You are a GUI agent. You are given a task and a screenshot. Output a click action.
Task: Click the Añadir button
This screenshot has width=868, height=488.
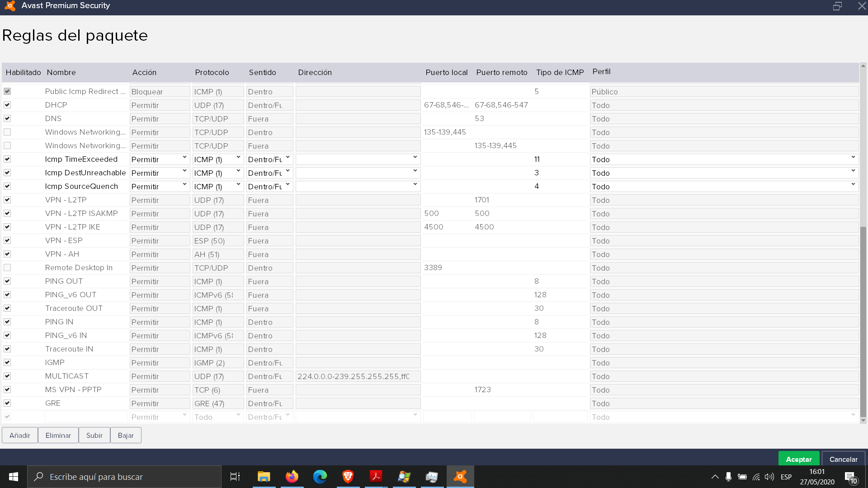20,435
